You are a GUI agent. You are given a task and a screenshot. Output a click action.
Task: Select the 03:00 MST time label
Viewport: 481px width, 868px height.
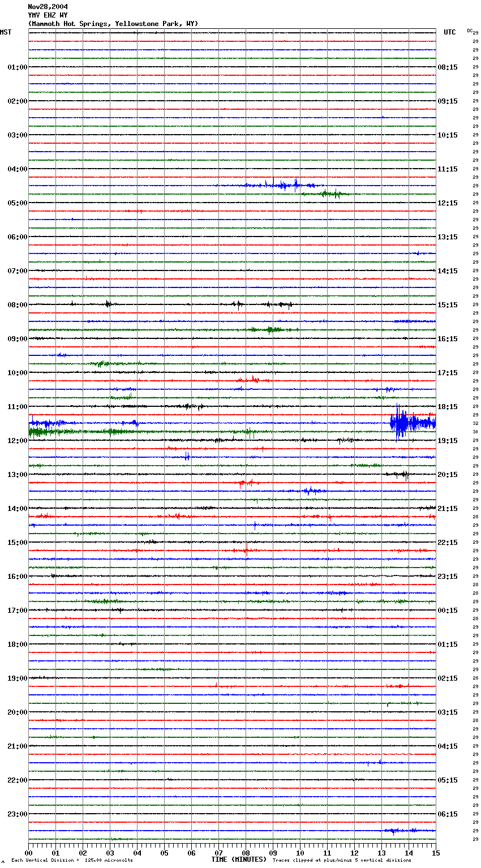18,135
